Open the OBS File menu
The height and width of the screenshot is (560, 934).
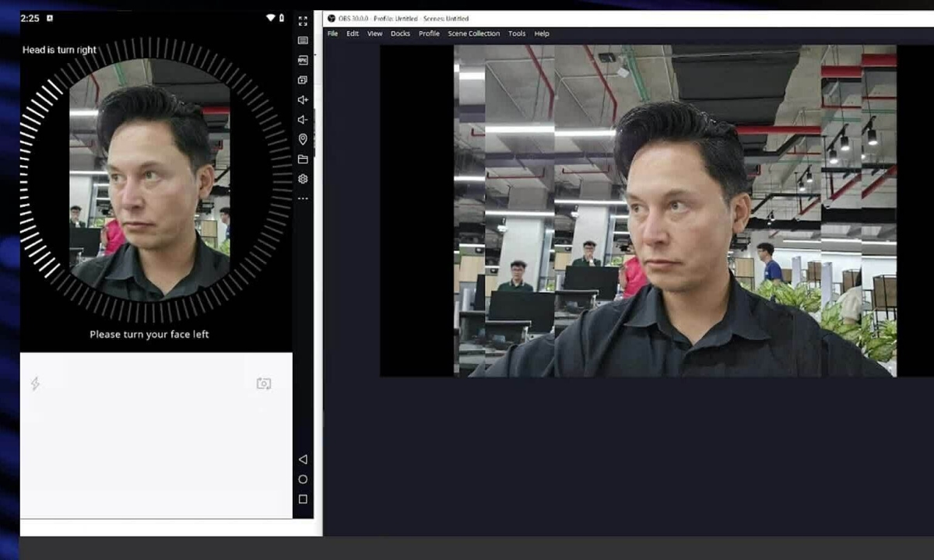[332, 33]
